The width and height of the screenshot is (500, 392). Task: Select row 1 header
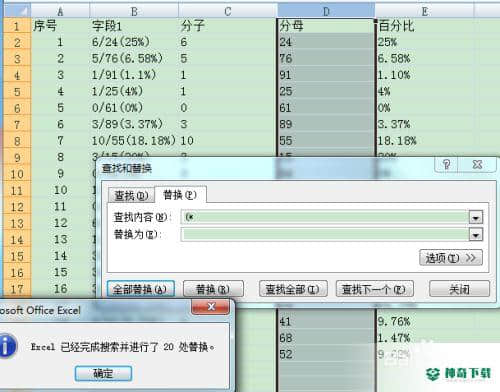click(17, 26)
